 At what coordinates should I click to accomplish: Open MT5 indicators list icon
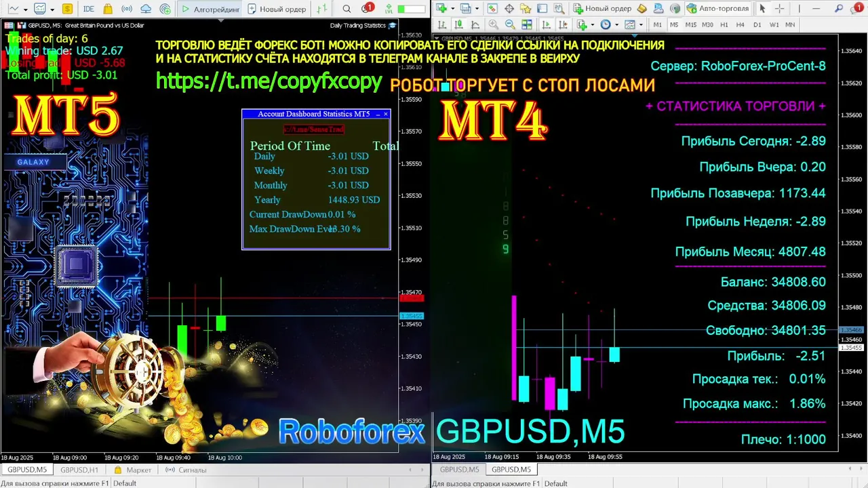[x=40, y=9]
